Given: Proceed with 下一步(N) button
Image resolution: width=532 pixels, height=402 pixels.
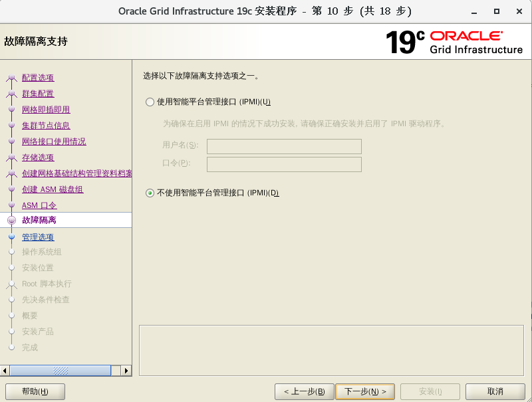Looking at the screenshot, I should [365, 391].
